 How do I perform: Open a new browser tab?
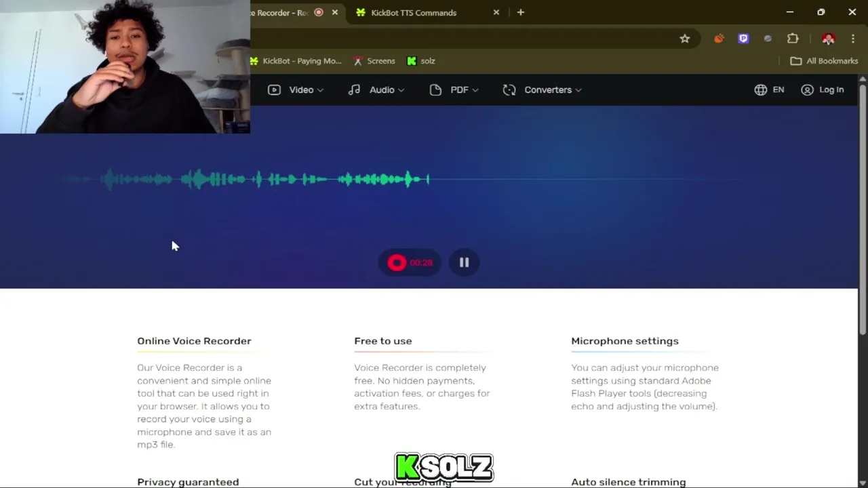pos(521,12)
